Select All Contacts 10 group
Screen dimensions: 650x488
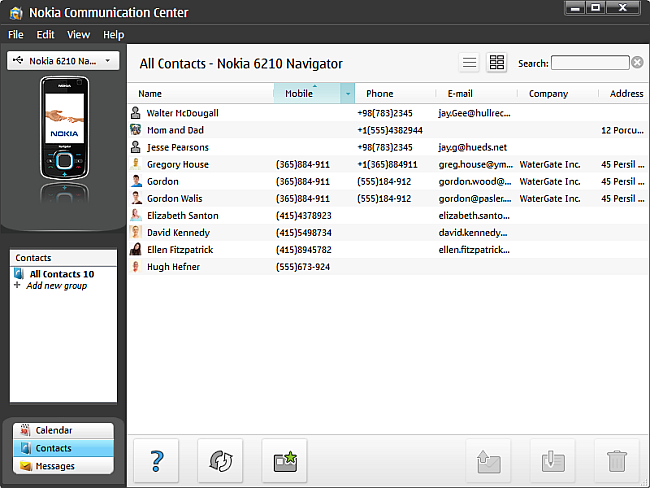click(62, 274)
